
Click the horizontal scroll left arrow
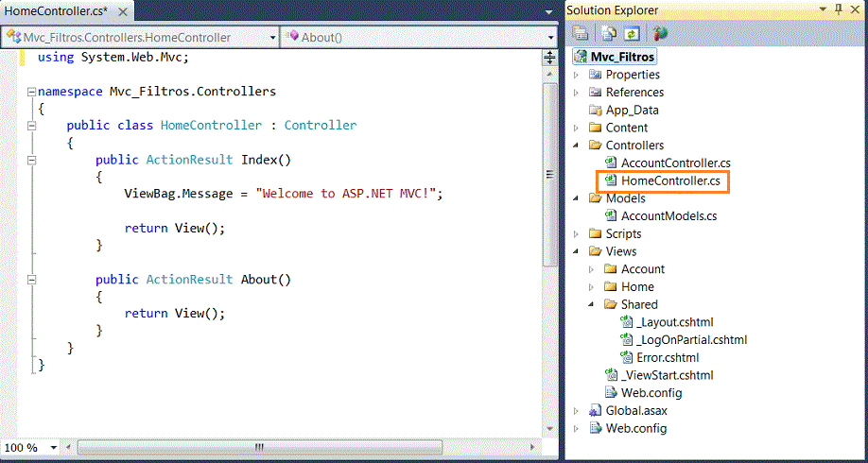(x=69, y=447)
